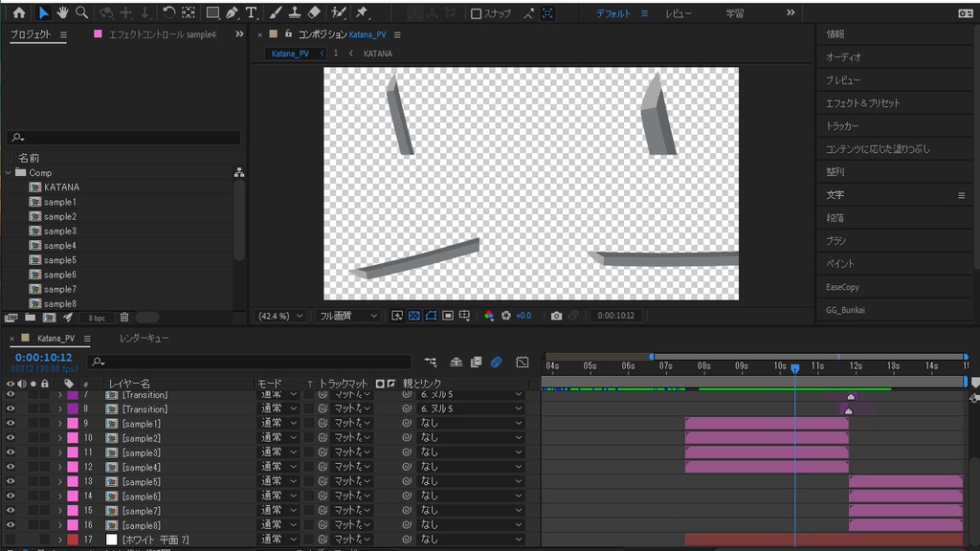Collapse the Comp folder in project panel
Viewport: 980px width, 551px height.
[9, 173]
